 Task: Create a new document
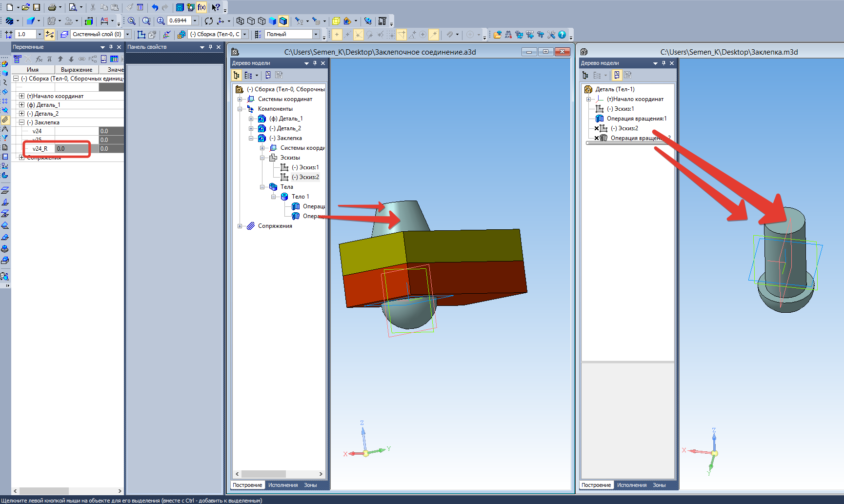[x=10, y=7]
